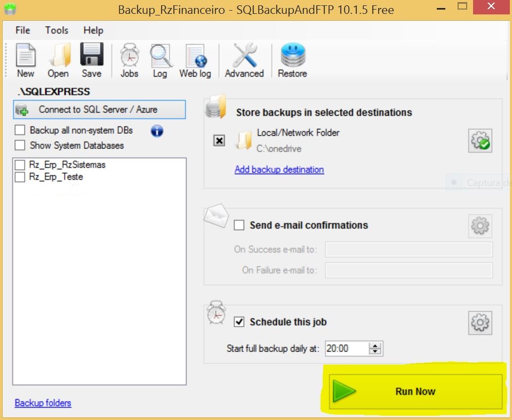Viewport: 512px width, 420px height.
Task: Save the job with the floppy icon
Action: [91, 61]
